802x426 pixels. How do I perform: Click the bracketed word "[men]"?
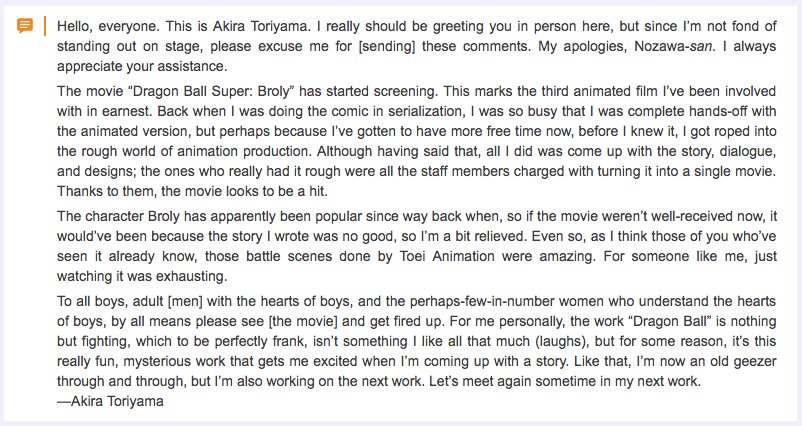coord(185,301)
